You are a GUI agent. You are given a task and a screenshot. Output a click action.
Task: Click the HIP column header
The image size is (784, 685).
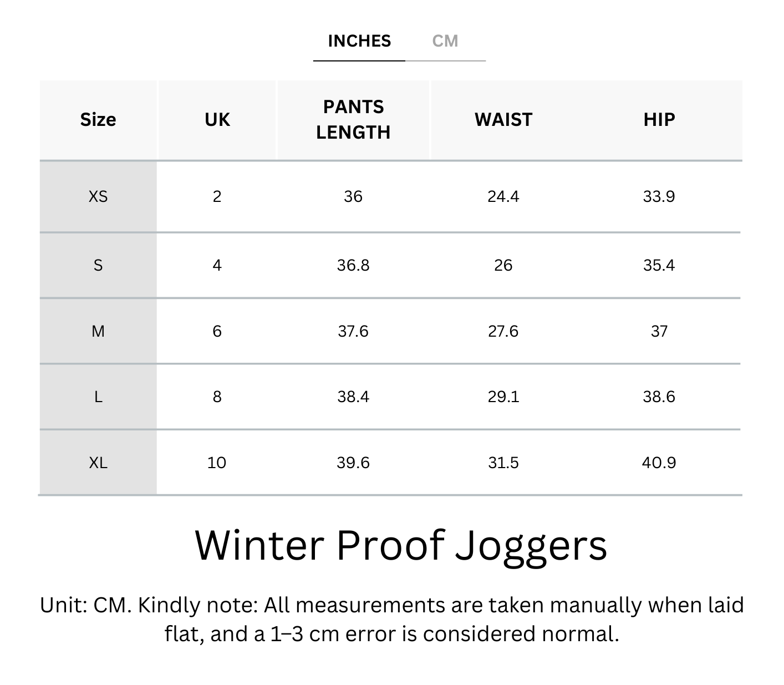(x=659, y=120)
